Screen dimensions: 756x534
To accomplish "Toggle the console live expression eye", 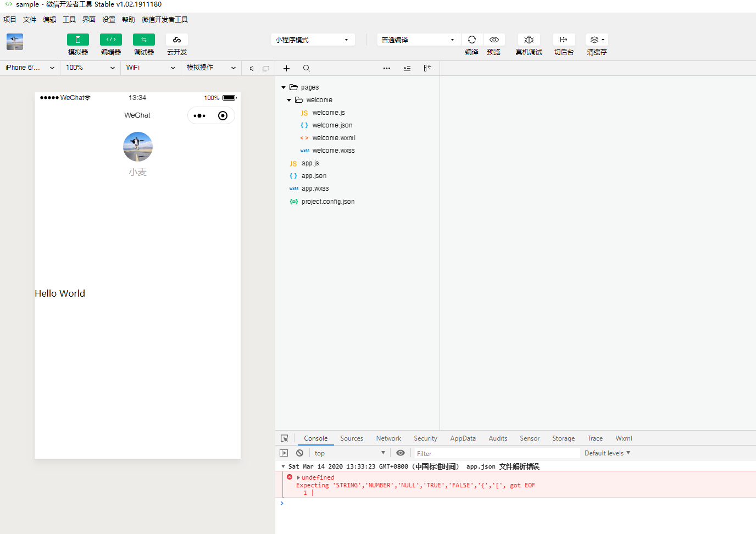I will coord(401,453).
